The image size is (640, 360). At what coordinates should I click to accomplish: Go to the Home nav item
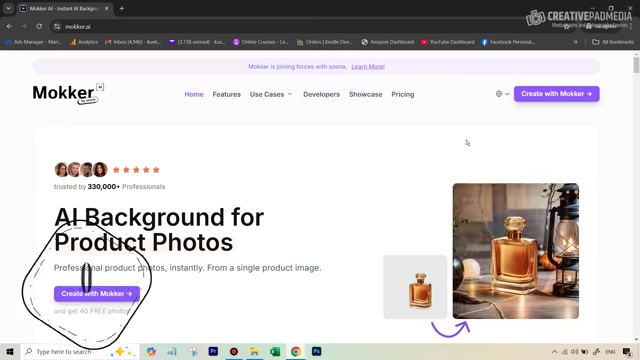click(194, 94)
